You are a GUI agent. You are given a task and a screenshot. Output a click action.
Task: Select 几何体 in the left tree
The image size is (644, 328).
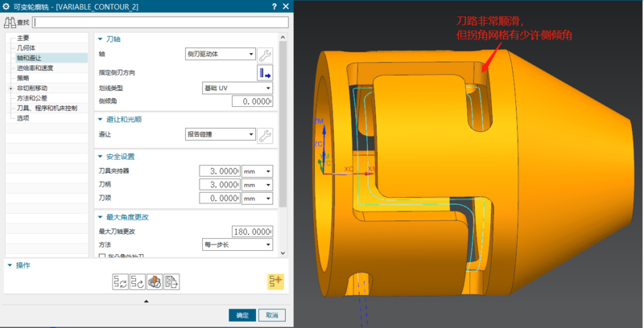pyautogui.click(x=26, y=47)
